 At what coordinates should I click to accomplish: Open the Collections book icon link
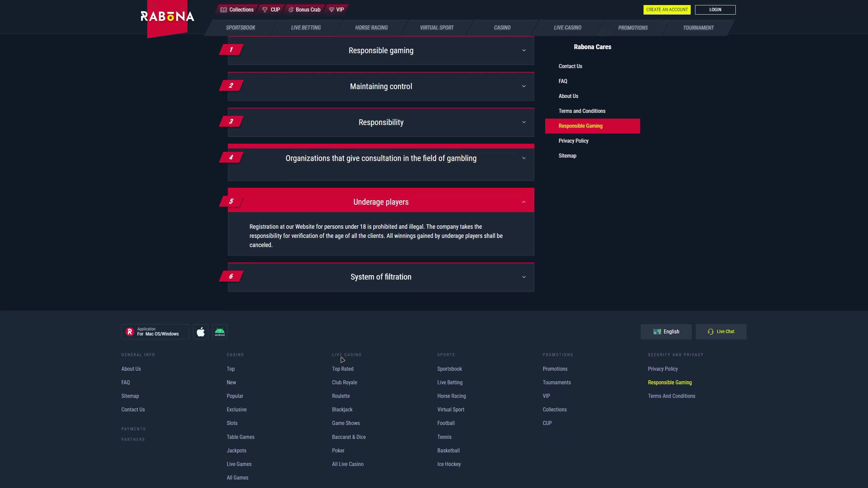coord(223,9)
